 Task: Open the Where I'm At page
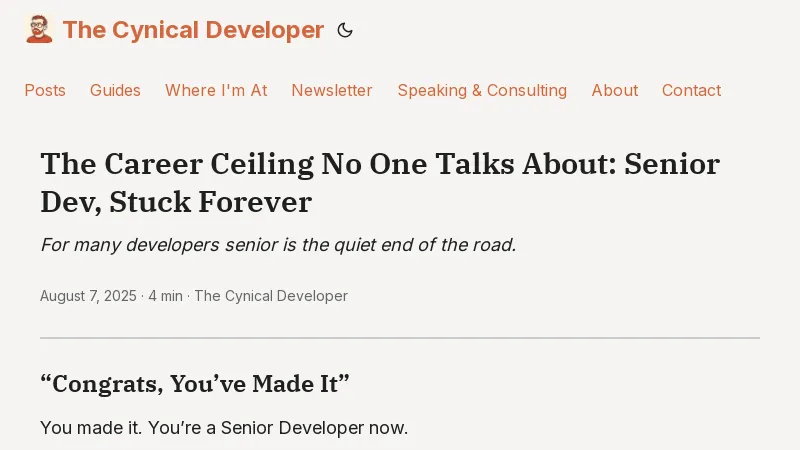[216, 90]
